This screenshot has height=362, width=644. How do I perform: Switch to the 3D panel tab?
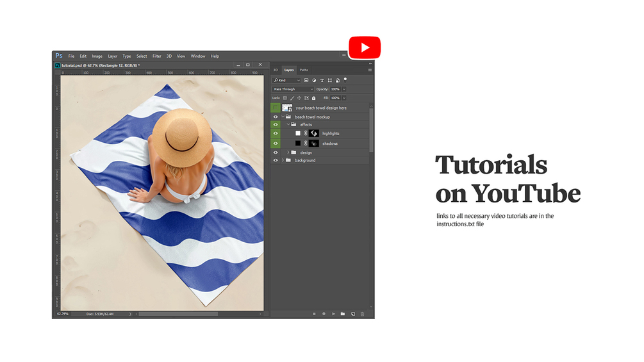[x=276, y=70]
